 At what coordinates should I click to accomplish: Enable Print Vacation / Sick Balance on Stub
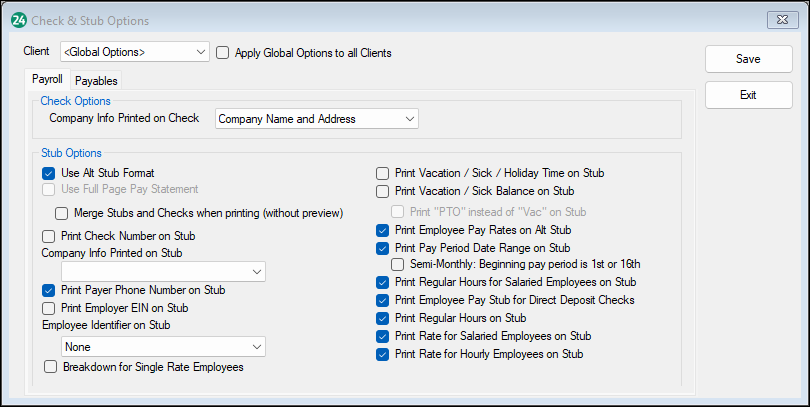pyautogui.click(x=382, y=191)
